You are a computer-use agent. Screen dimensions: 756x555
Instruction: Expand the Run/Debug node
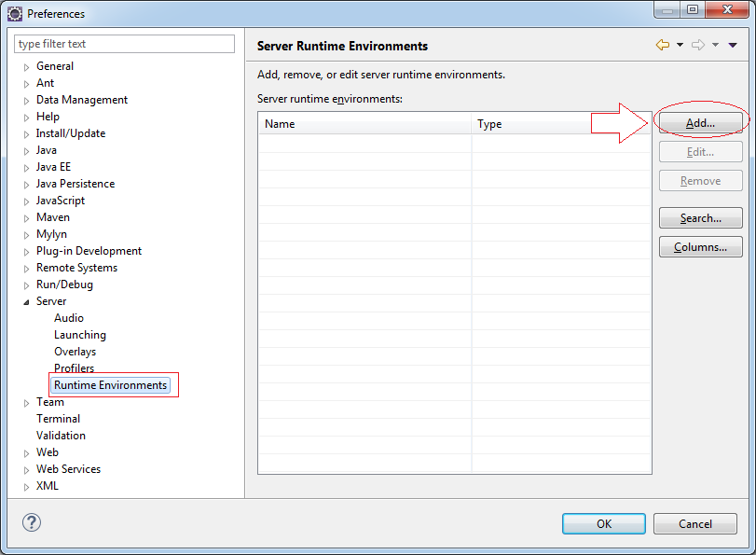tap(26, 285)
